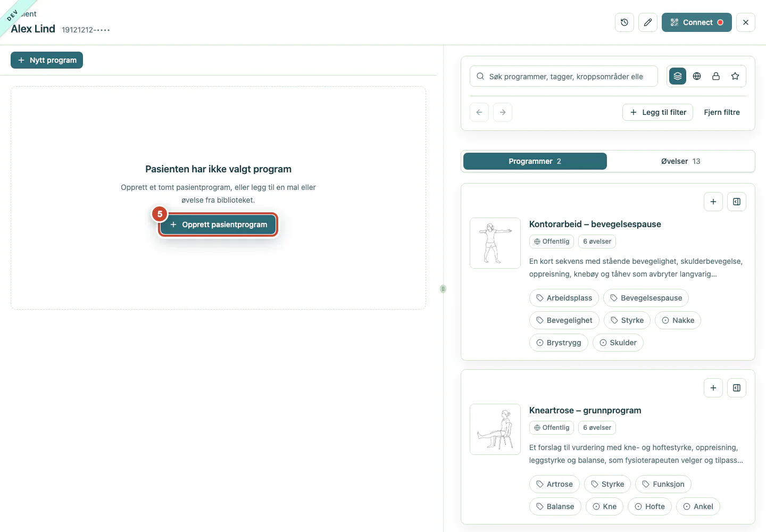
Task: Select the Nakke body area chip
Action: pos(678,320)
